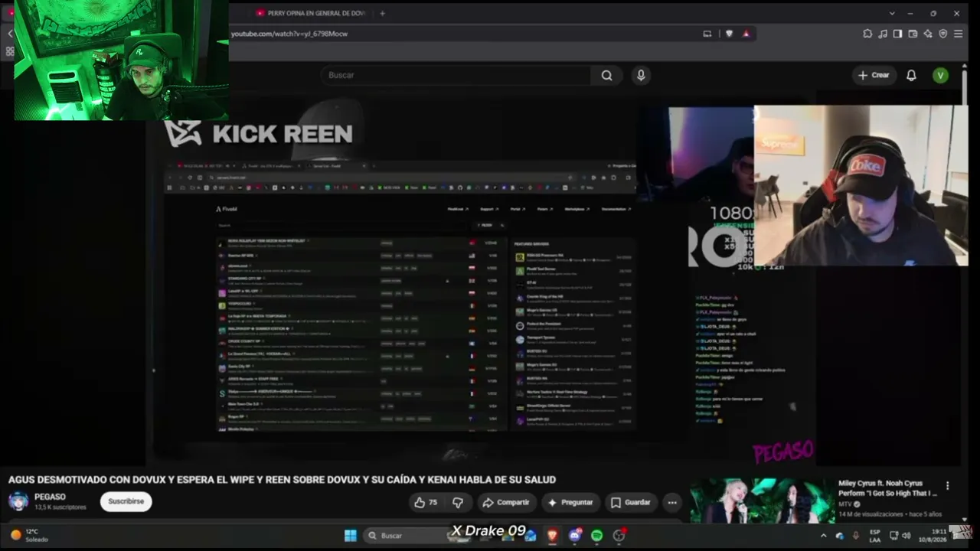Image resolution: width=980 pixels, height=551 pixels.
Task: Open Brave Leo AI sparkle icon
Action: tap(928, 34)
